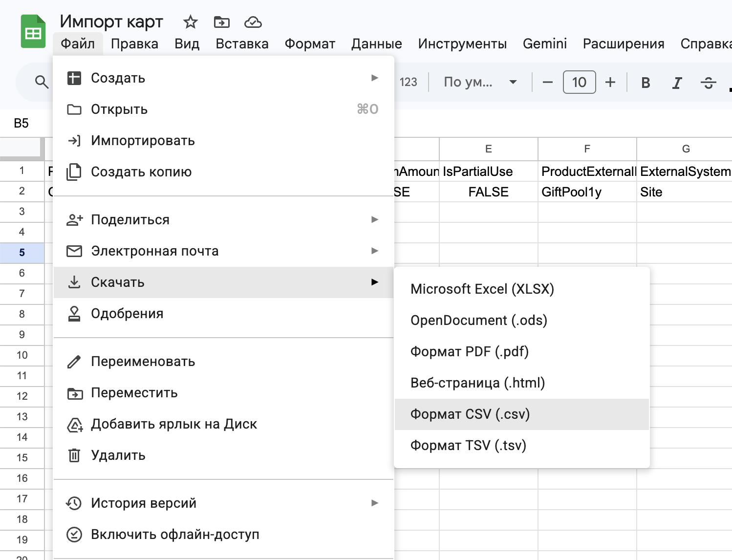Open История версий menu entry
The width and height of the screenshot is (732, 560).
tap(223, 503)
